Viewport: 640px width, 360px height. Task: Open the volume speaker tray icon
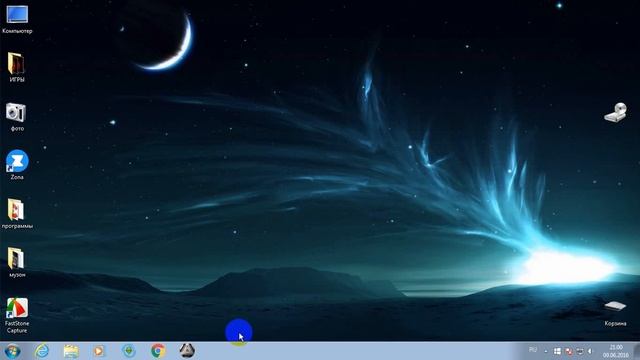click(x=590, y=351)
